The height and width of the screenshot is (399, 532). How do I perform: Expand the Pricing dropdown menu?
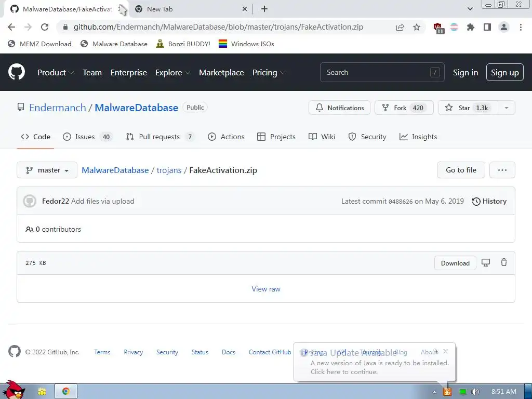[269, 72]
